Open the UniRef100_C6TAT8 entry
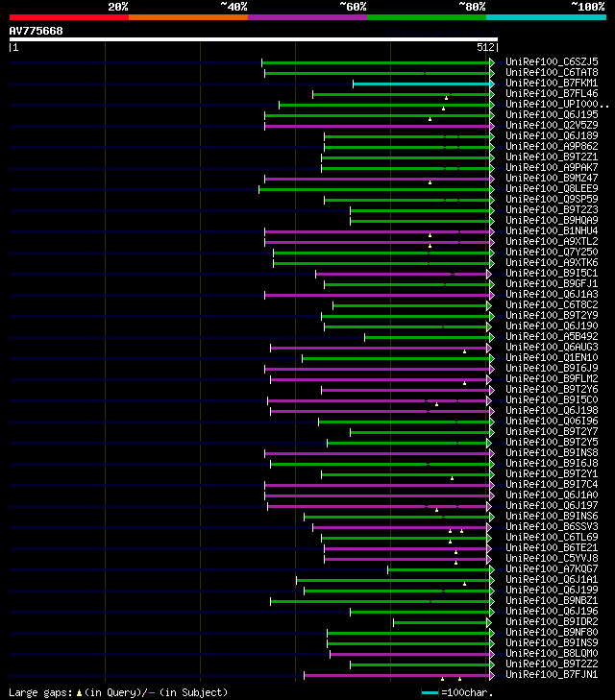Screen dimensions: 615x700 tap(552, 72)
